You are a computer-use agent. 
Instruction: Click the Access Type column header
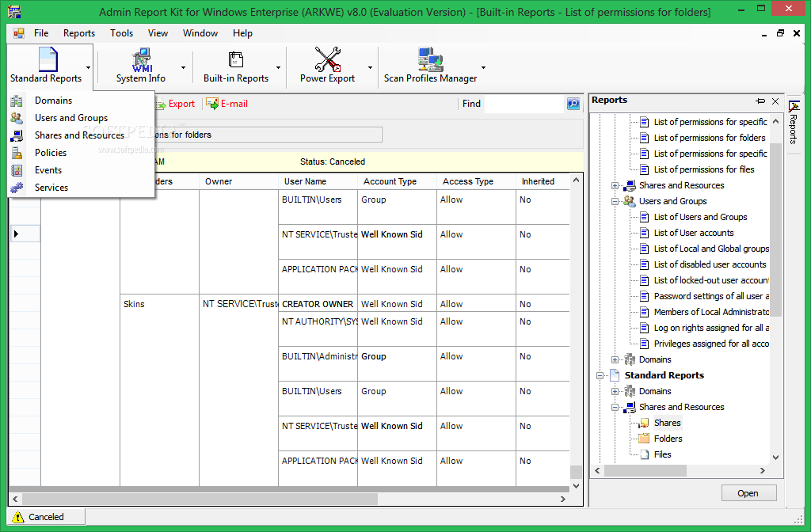point(476,181)
